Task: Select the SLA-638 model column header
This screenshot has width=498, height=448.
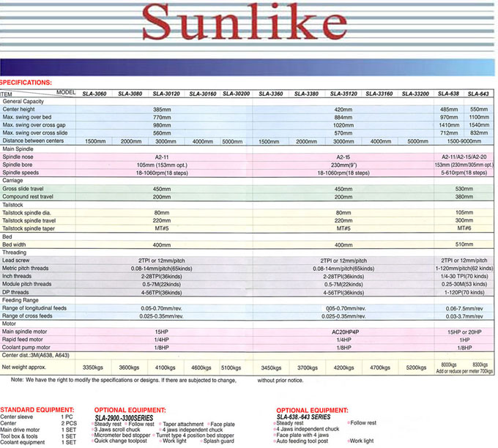Action: click(448, 94)
